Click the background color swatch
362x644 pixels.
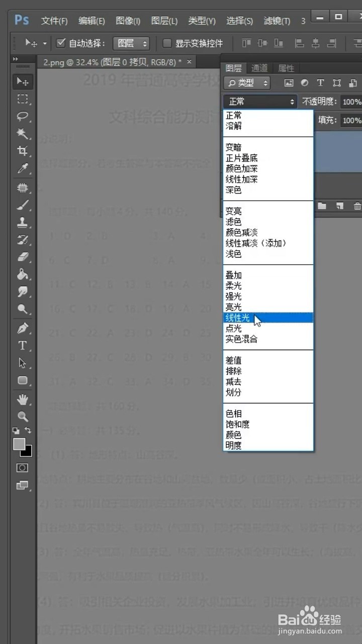(28, 452)
